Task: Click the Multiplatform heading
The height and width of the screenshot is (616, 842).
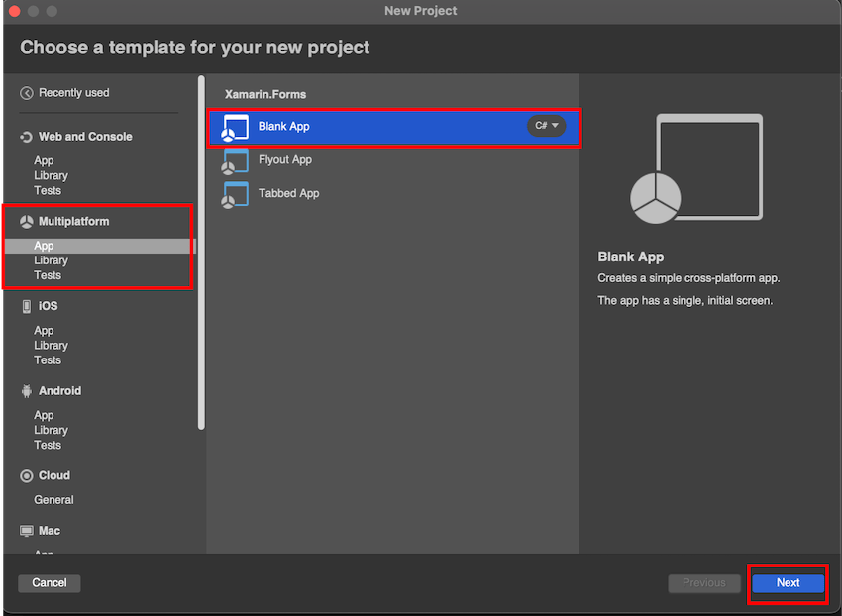Action: click(x=73, y=221)
